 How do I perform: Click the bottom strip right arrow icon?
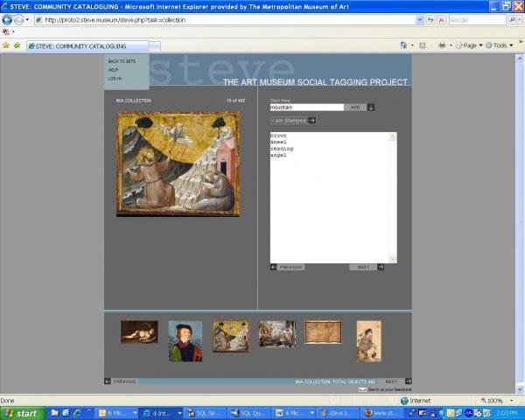[409, 381]
